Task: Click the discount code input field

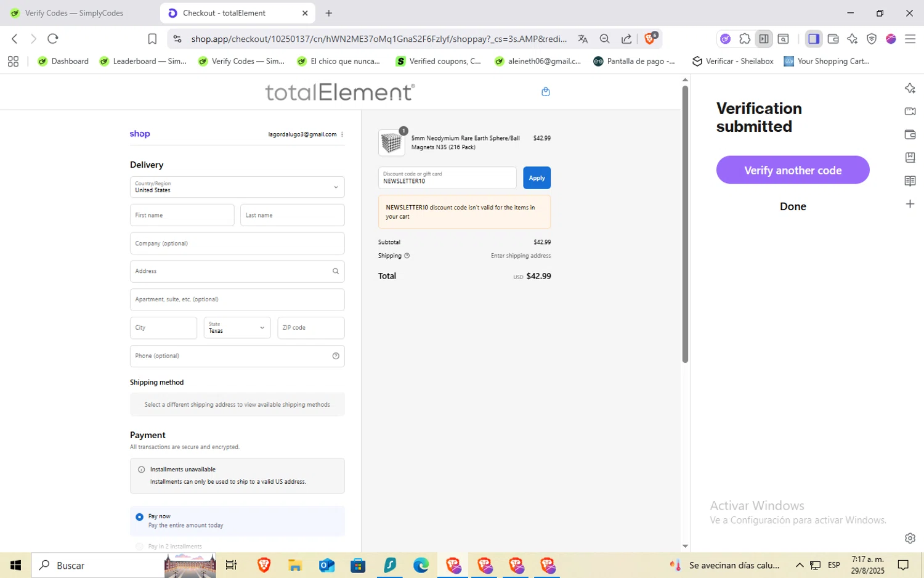Action: point(447,178)
